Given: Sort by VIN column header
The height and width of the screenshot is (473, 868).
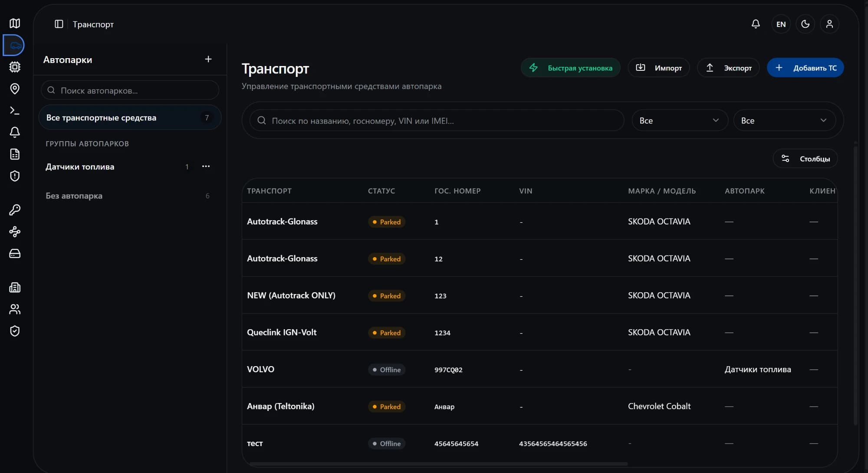Looking at the screenshot, I should click(526, 191).
